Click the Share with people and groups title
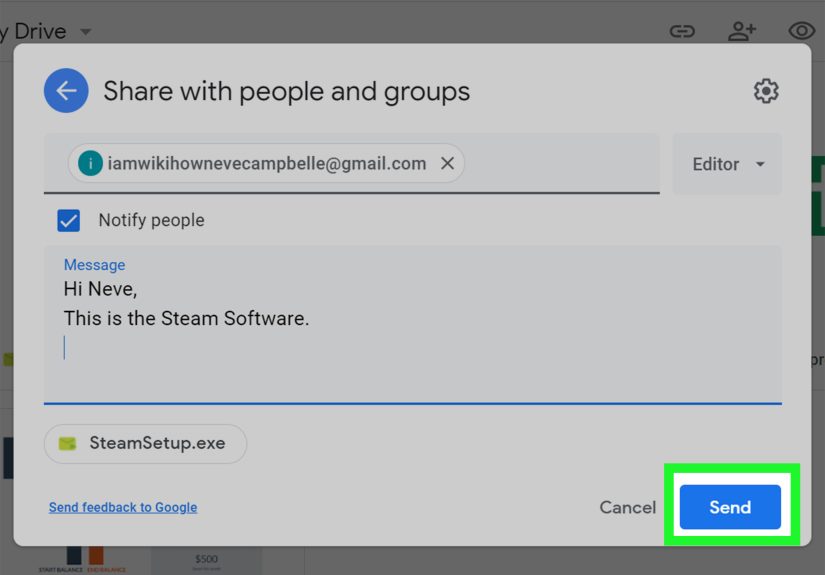 coord(286,92)
